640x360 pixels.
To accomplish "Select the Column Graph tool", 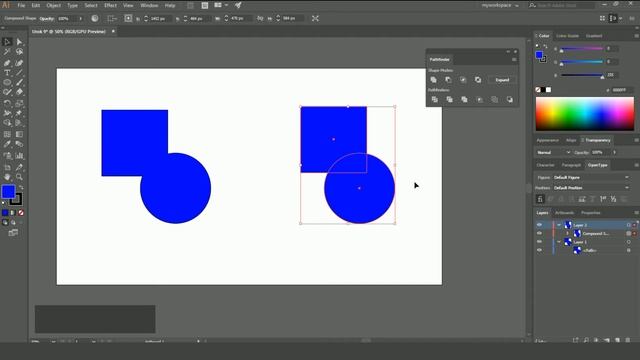I will 19,156.
